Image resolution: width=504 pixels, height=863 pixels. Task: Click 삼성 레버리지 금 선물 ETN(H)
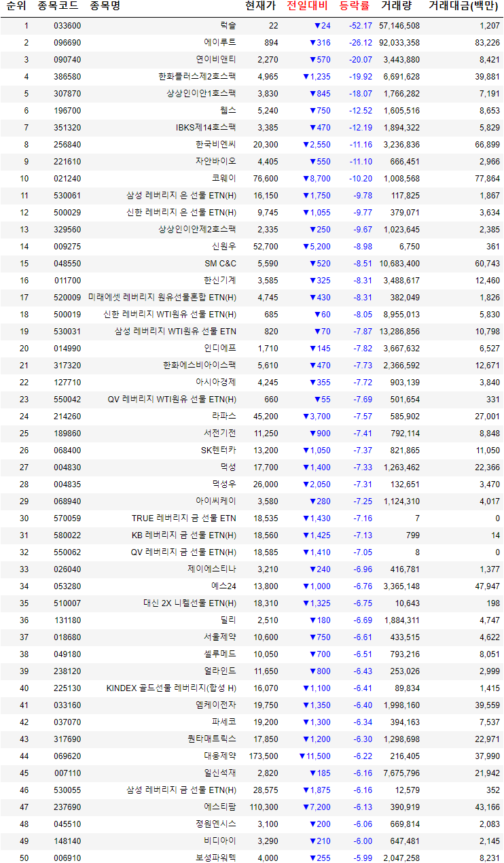point(181,790)
